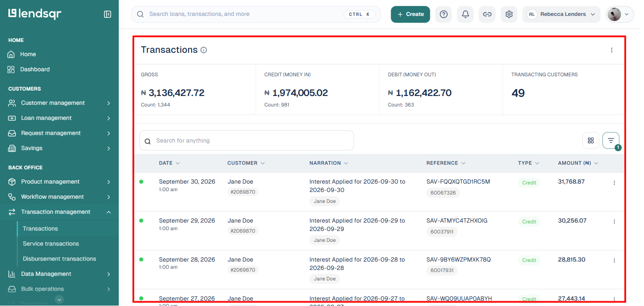Viewport: 644px width, 306px height.
Task: Click the user profile avatar
Action: 614,14
